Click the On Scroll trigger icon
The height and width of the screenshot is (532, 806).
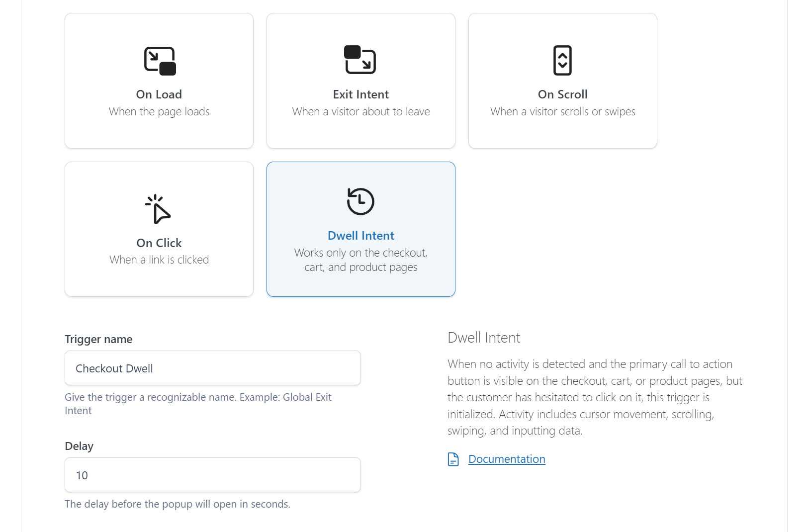[562, 61]
